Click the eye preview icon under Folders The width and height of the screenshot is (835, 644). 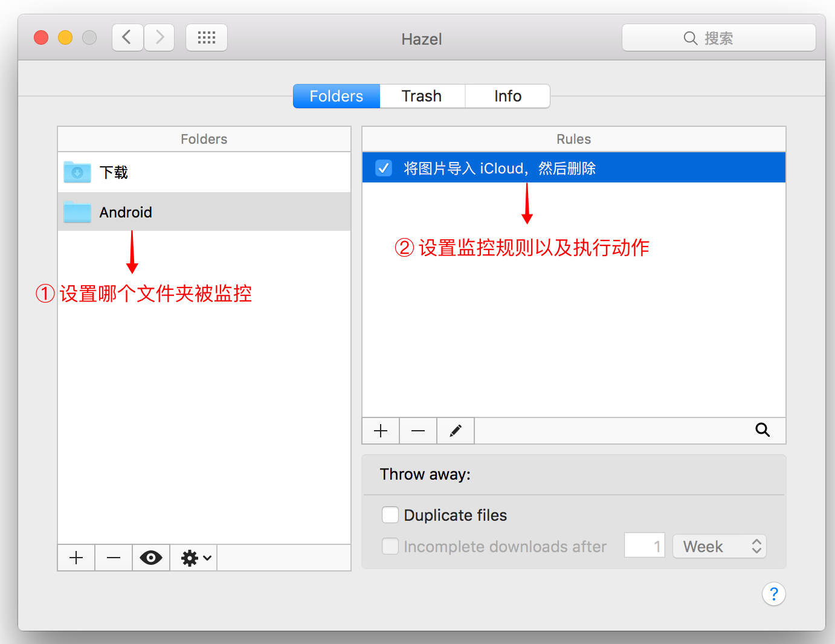tap(151, 558)
